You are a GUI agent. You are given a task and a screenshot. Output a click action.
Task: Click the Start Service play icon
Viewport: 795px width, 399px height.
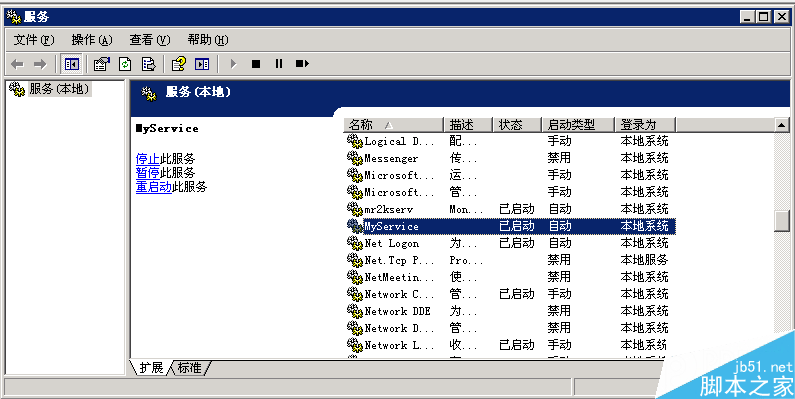pos(233,64)
